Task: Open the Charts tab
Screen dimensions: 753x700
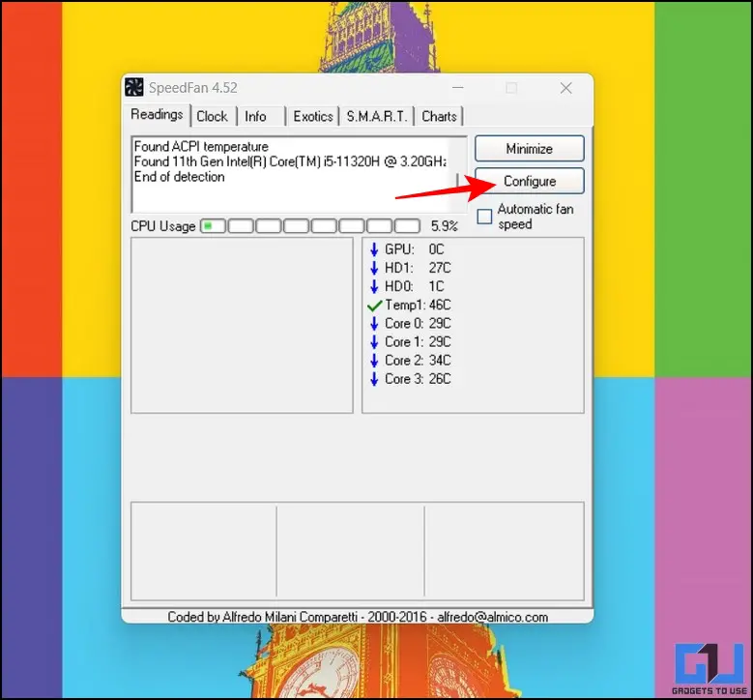Action: click(x=439, y=116)
